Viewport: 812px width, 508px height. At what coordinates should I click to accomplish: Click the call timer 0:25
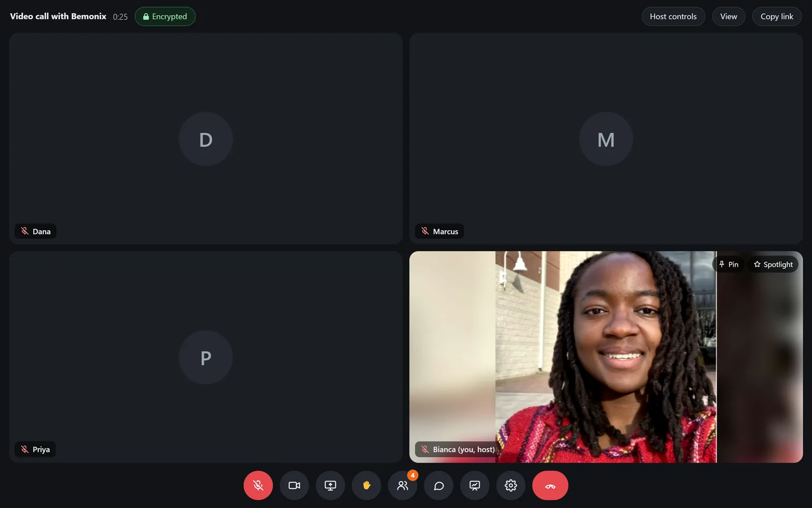click(120, 17)
